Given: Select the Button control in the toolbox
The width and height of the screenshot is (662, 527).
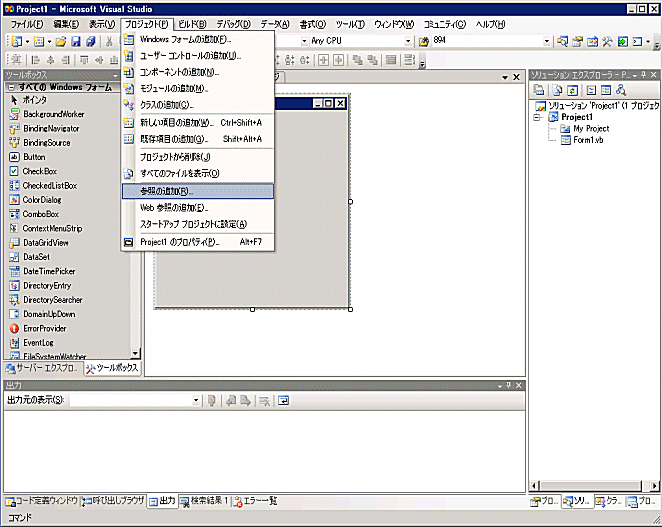Looking at the screenshot, I should click(34, 157).
